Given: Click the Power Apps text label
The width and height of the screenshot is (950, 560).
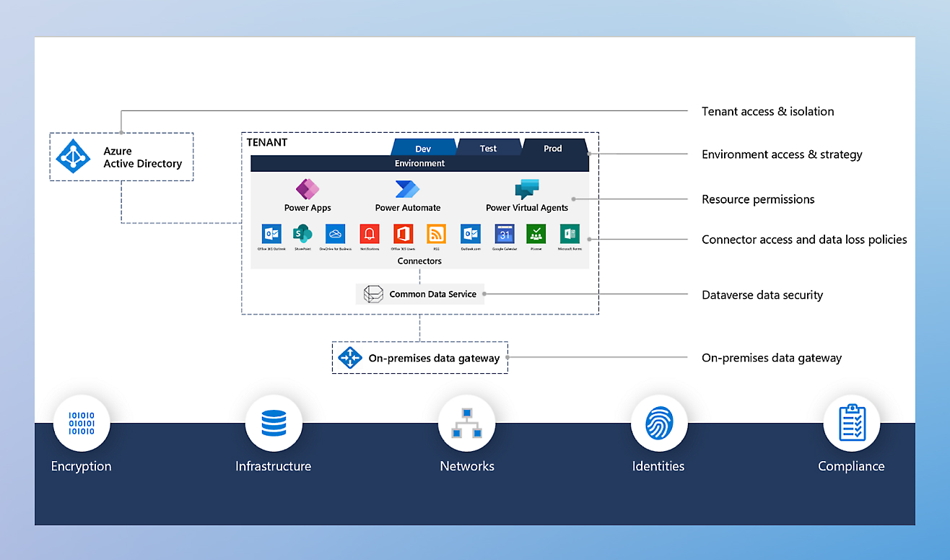Looking at the screenshot, I should (308, 208).
